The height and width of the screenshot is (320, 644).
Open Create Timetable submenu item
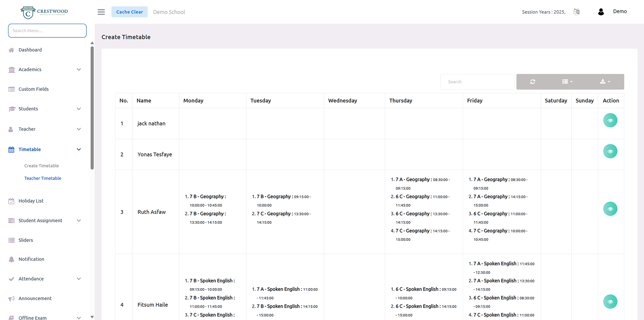tap(41, 166)
